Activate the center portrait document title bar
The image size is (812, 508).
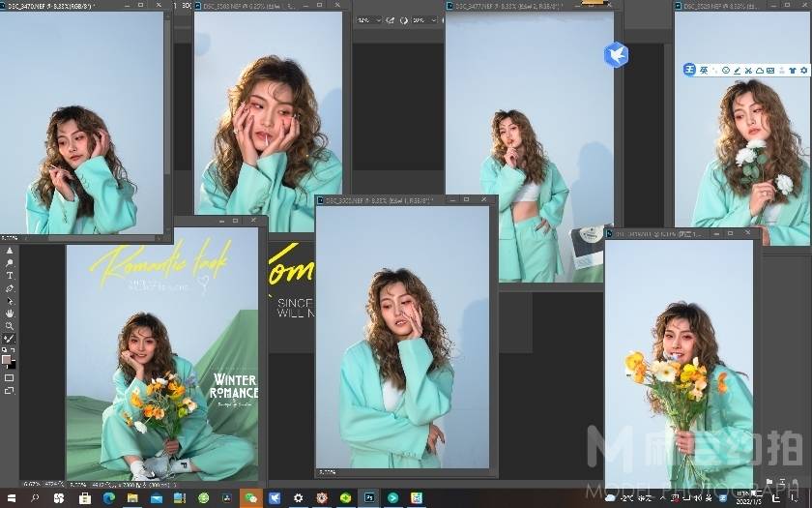coord(378,199)
